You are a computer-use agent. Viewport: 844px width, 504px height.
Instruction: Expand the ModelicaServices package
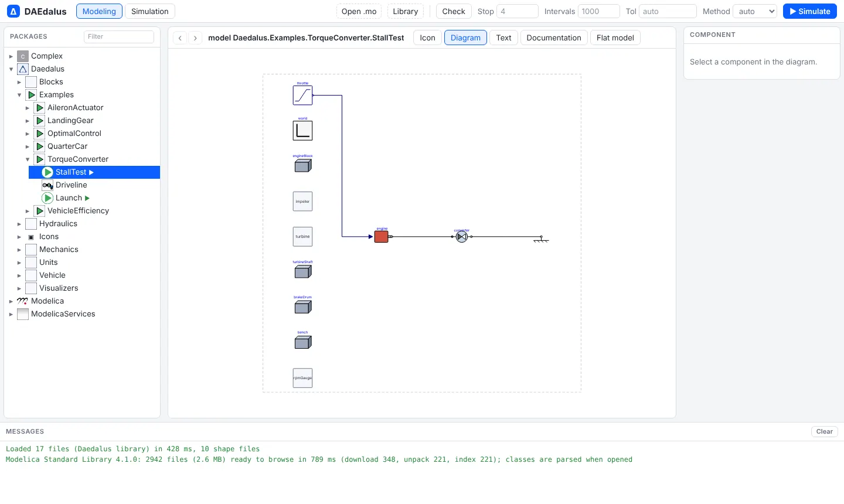(x=11, y=314)
